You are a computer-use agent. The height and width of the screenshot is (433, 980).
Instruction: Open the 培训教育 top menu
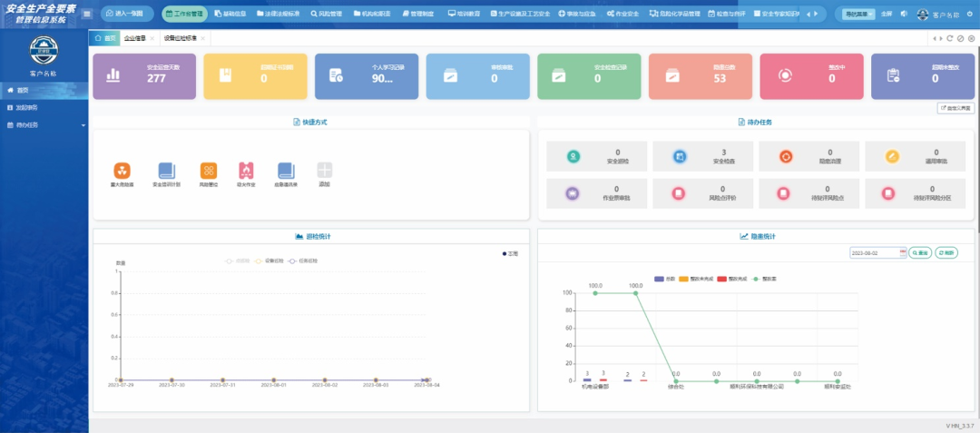point(465,14)
